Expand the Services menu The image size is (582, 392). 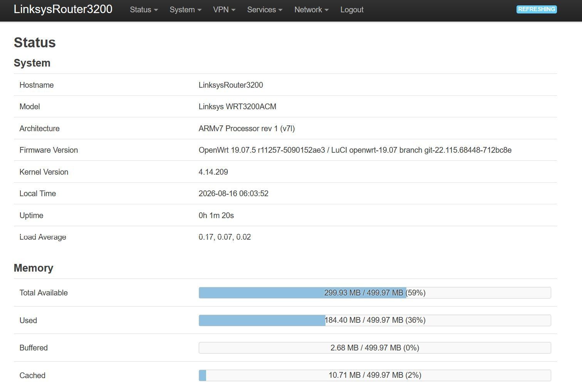click(x=265, y=10)
